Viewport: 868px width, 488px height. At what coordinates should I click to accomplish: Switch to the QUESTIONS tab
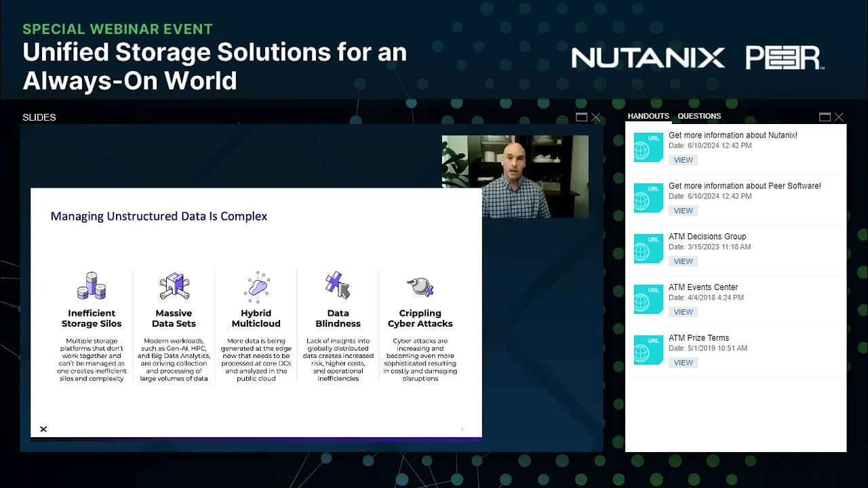tap(699, 116)
